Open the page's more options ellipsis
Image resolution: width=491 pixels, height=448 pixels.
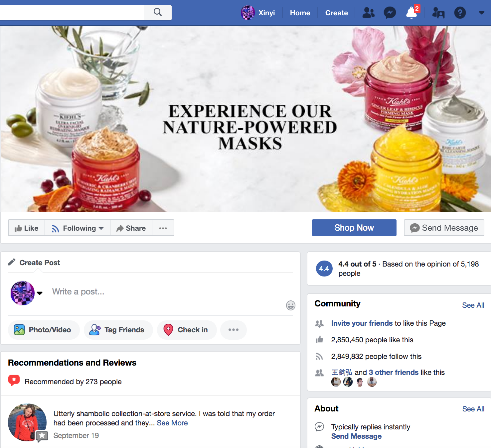click(163, 228)
